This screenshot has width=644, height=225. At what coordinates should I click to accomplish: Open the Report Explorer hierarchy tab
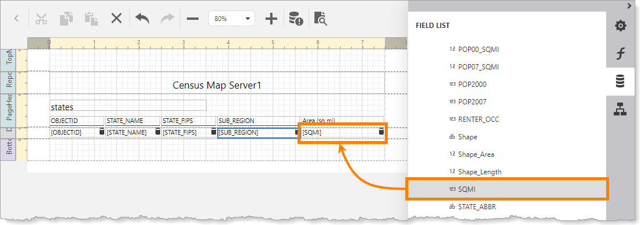620,109
